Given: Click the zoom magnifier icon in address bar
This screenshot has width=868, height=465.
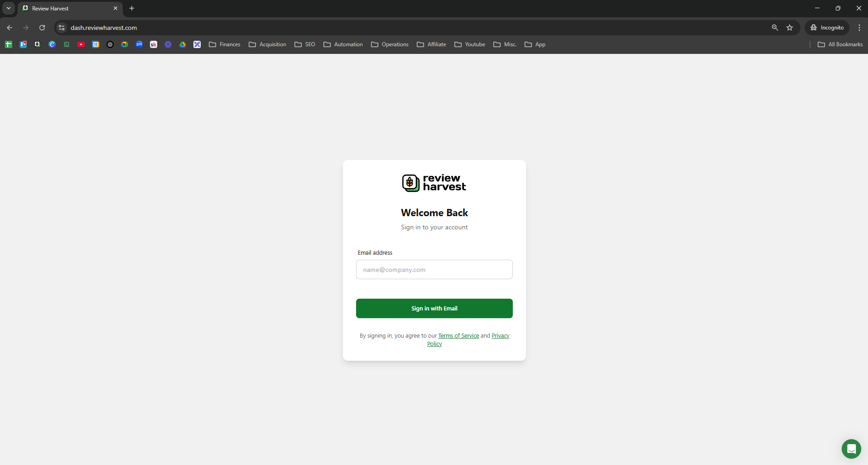Looking at the screenshot, I should (775, 28).
